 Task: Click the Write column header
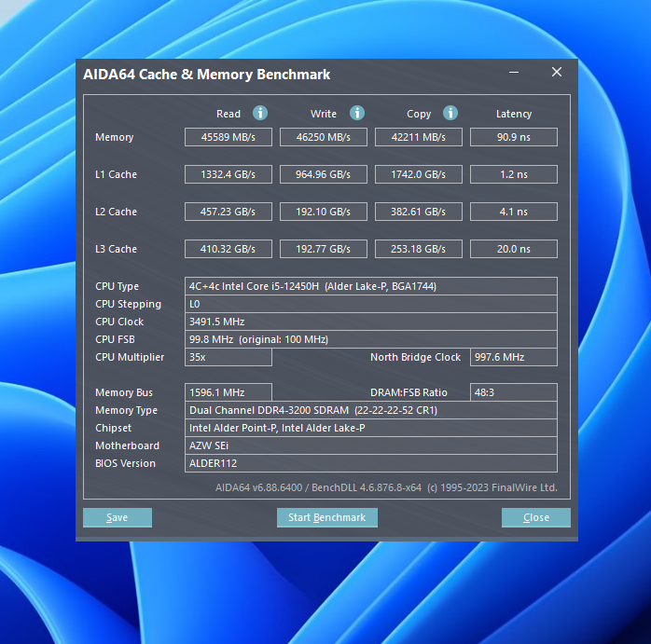coord(324,114)
